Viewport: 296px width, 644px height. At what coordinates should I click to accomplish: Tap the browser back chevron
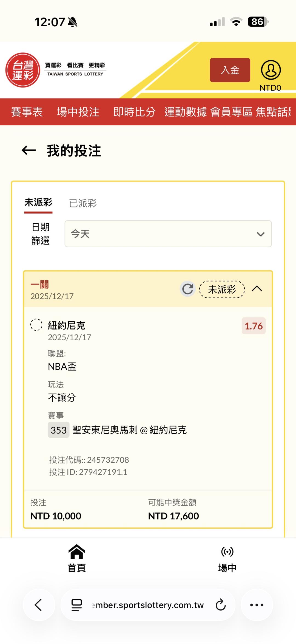coord(38,605)
